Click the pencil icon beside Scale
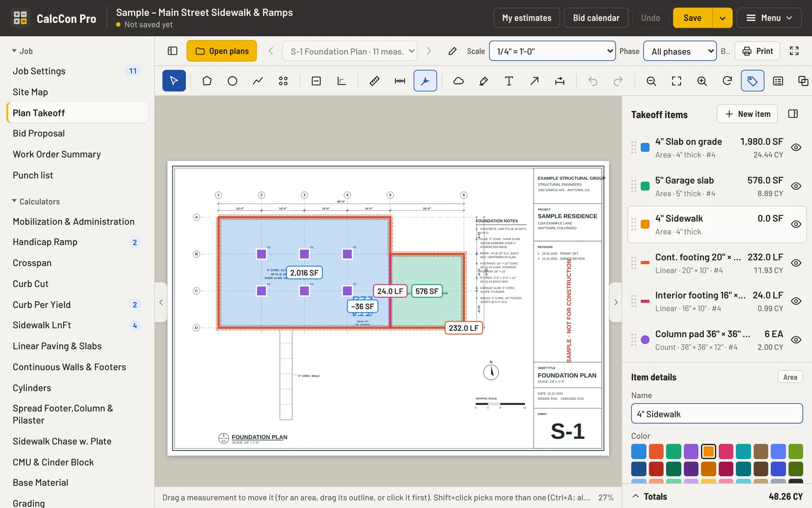Screen dimensions: 812x508 (x=453, y=51)
